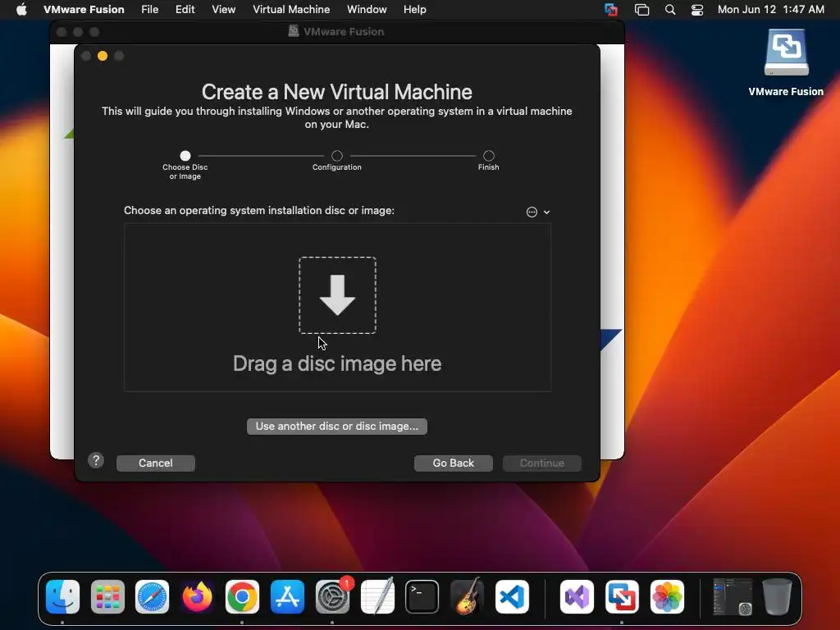Launch Firefox from the Dock
Screen dimensions: 840x630
[197, 597]
